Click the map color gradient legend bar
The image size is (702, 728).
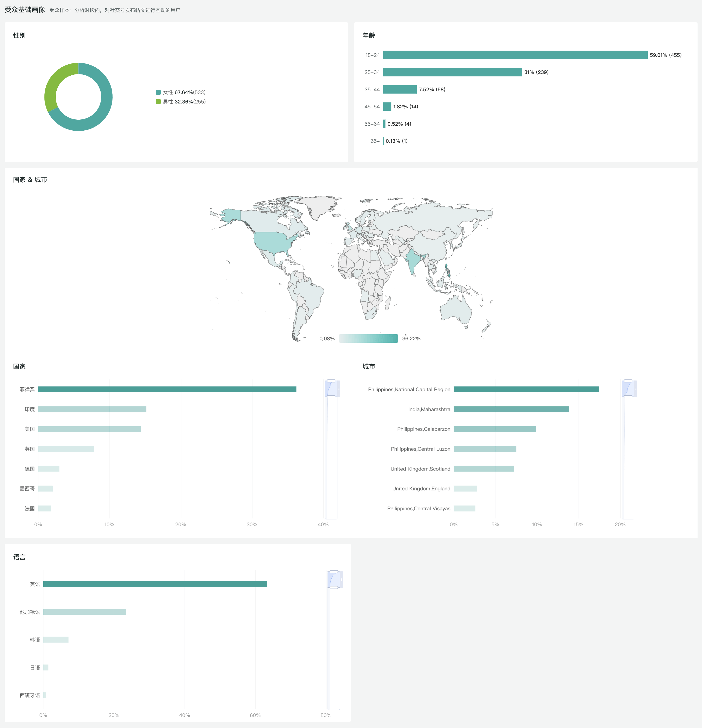pos(368,338)
